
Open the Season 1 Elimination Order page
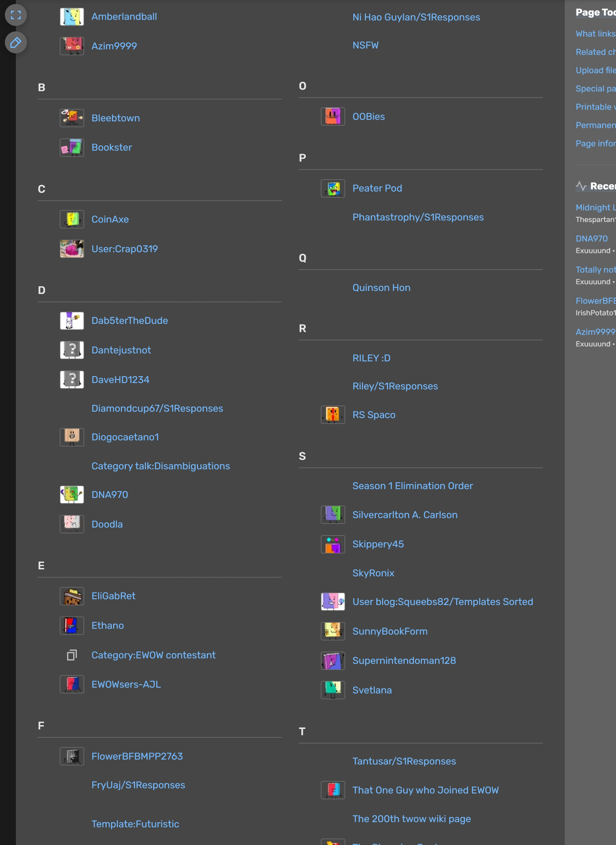(x=412, y=486)
